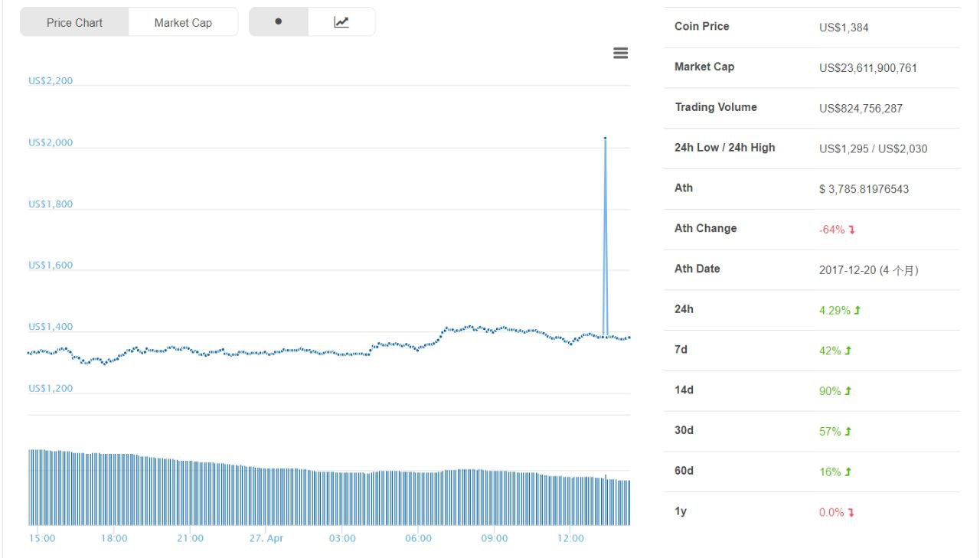Open the Market Cap tab
Screen dimensions: 980x558
[x=183, y=23]
